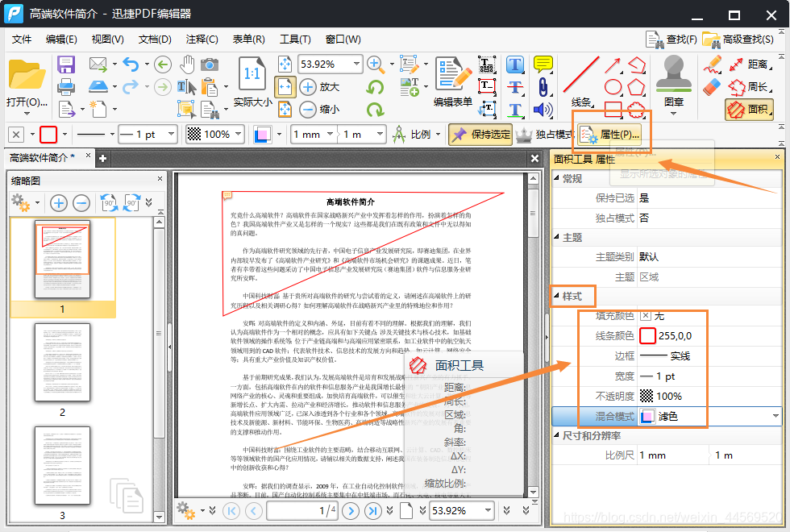790x532 pixels.
Task: Collapse the Size and Resolution section
Action: coord(557,435)
